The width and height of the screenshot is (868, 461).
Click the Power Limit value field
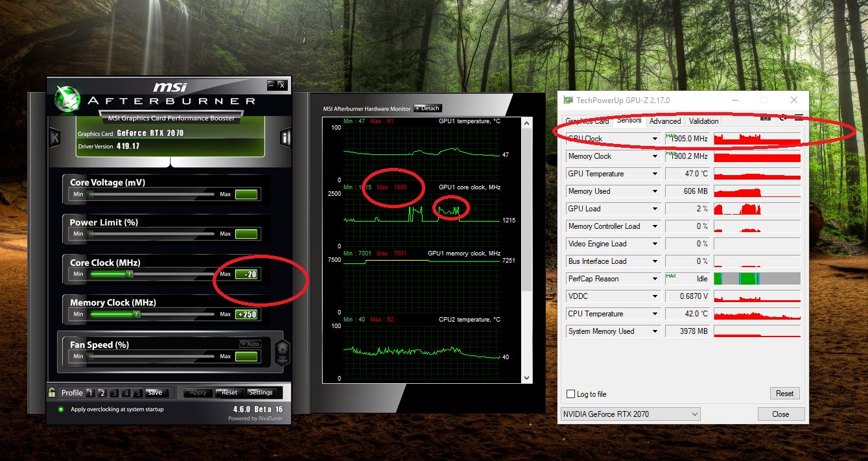246,234
